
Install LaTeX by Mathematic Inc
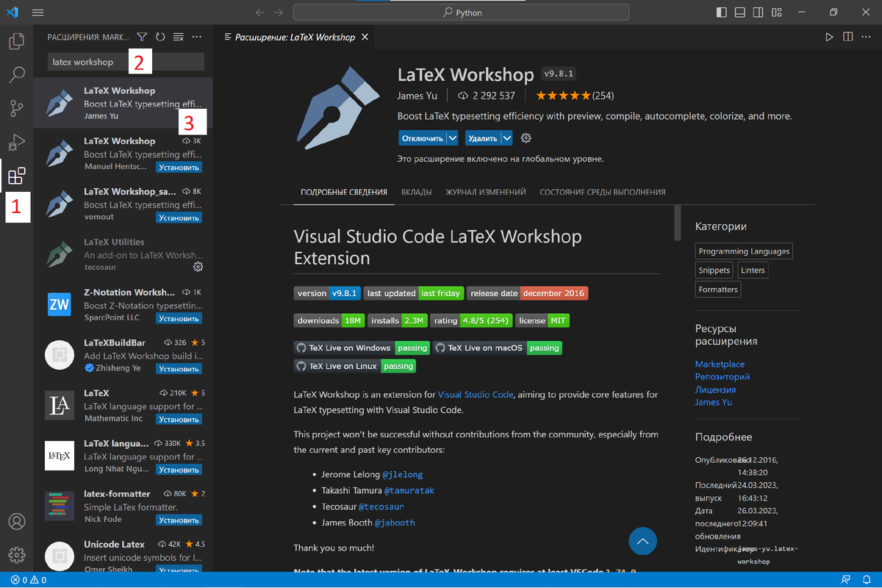pyautogui.click(x=179, y=420)
